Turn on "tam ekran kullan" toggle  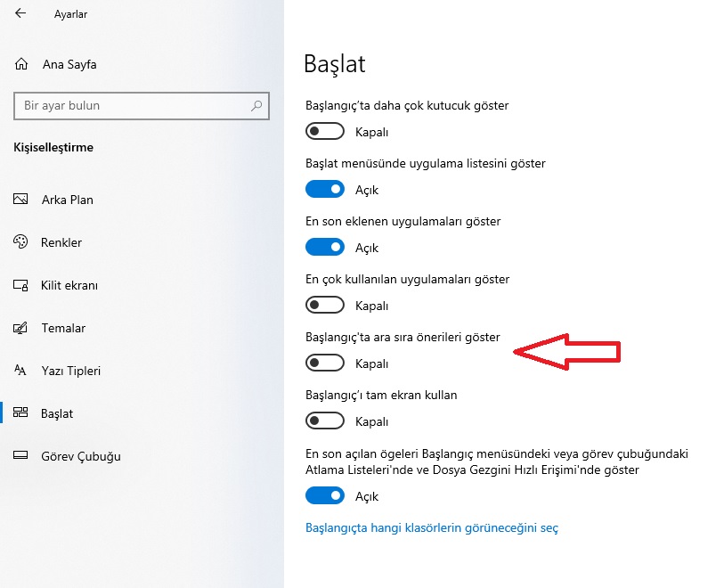pyautogui.click(x=325, y=421)
